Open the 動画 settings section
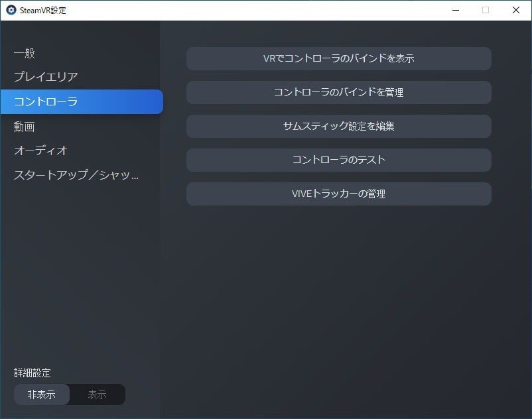The width and height of the screenshot is (532, 419). pyautogui.click(x=25, y=127)
